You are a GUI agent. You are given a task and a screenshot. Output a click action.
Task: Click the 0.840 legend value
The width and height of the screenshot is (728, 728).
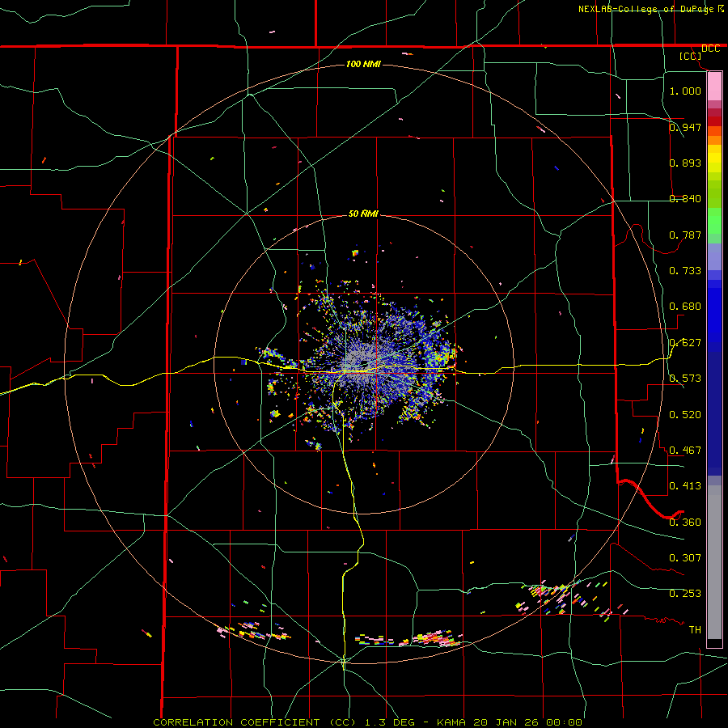pos(685,198)
